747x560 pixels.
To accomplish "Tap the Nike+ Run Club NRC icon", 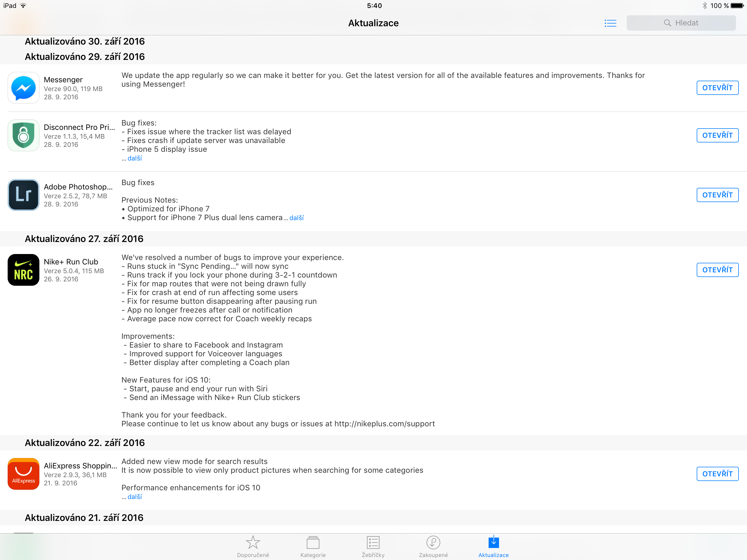I will click(x=23, y=270).
